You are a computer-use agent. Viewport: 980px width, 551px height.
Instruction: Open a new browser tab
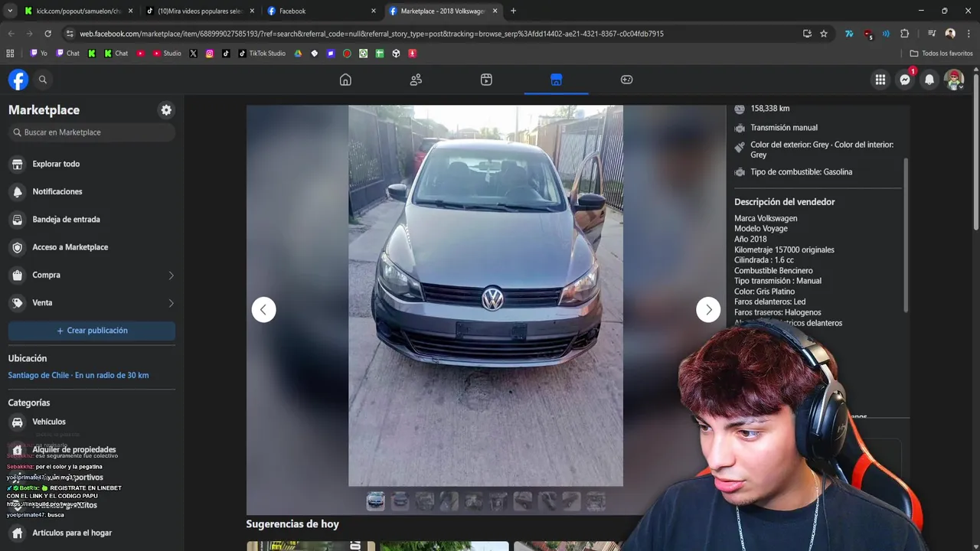point(513,11)
